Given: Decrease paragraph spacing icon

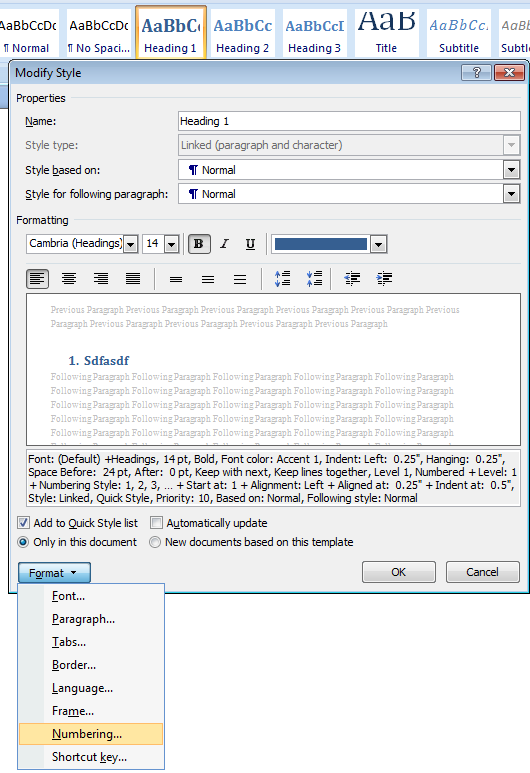Looking at the screenshot, I should [314, 279].
